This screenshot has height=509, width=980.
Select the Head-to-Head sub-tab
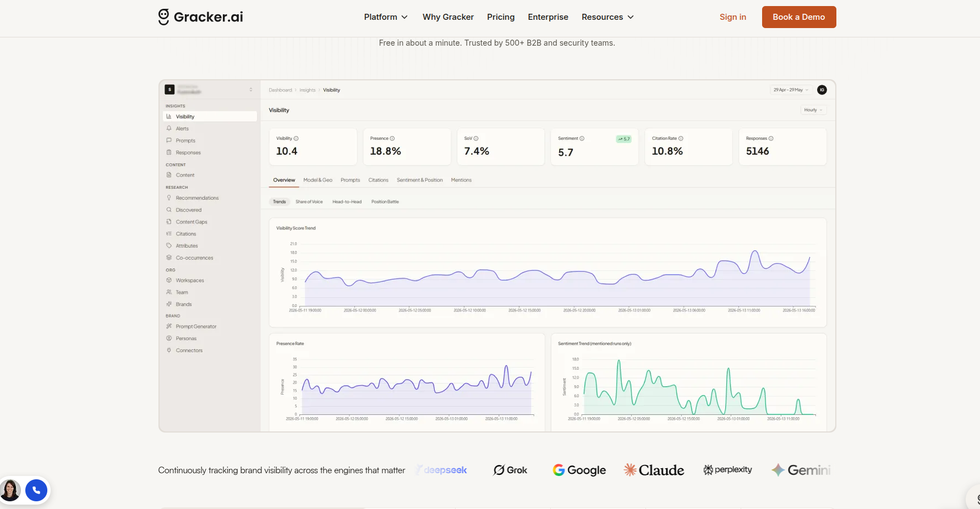pyautogui.click(x=347, y=202)
